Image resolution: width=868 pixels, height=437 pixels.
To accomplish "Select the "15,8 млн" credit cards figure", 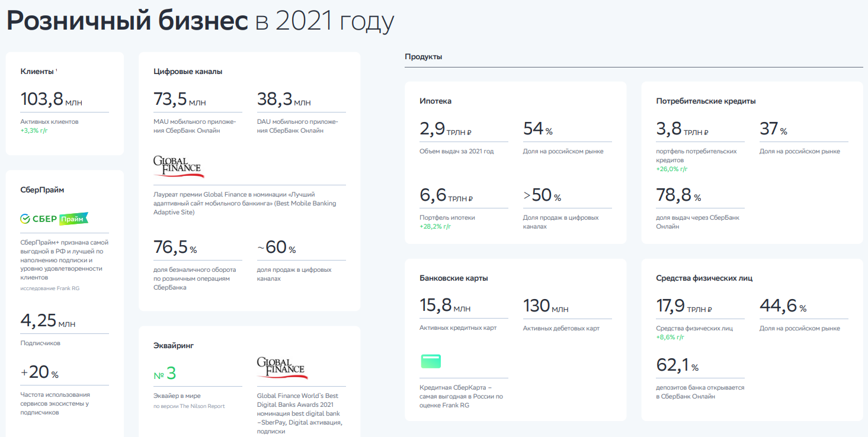I will coord(446,306).
